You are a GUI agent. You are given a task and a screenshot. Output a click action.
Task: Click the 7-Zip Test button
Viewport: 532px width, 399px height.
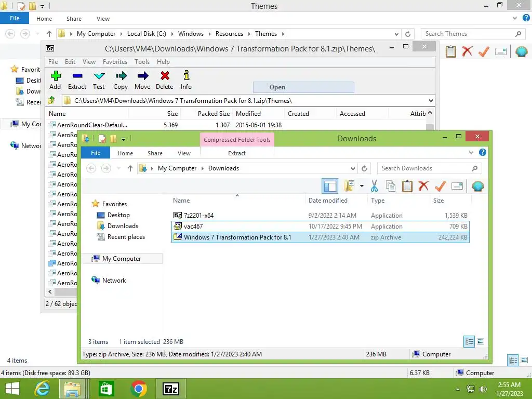point(99,81)
